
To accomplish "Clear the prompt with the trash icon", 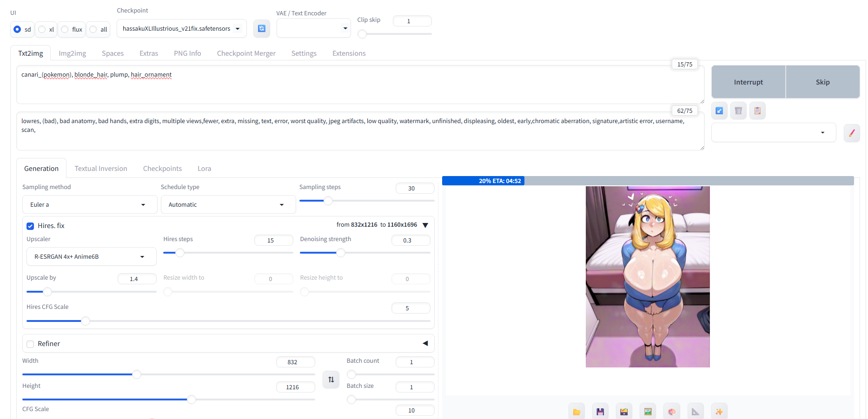I will pyautogui.click(x=738, y=111).
